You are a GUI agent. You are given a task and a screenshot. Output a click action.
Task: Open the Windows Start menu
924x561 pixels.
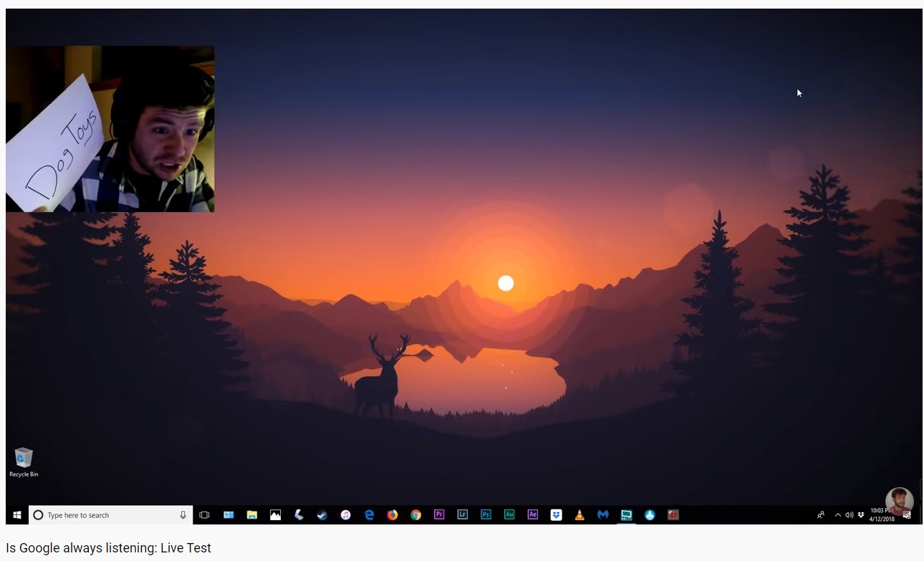(x=17, y=515)
